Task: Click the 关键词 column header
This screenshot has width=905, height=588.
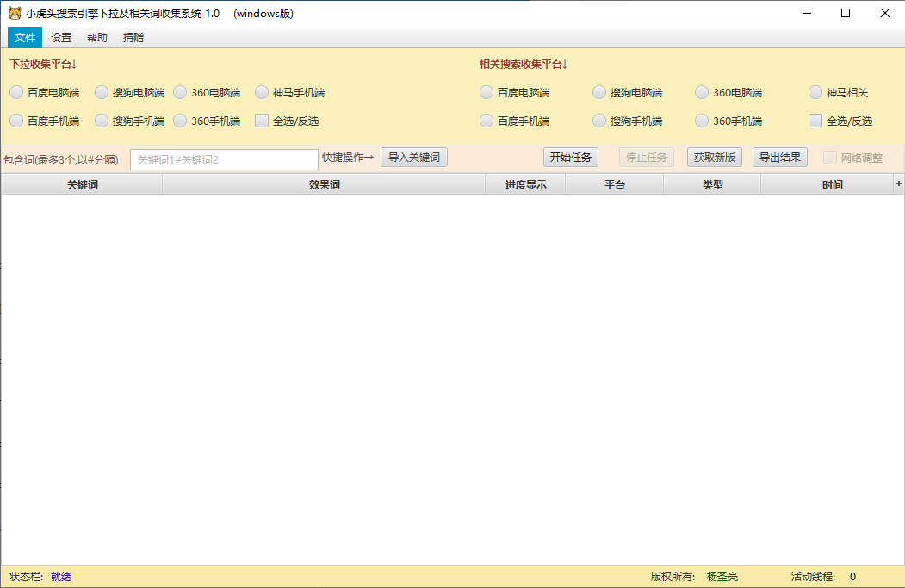Action: point(82,184)
